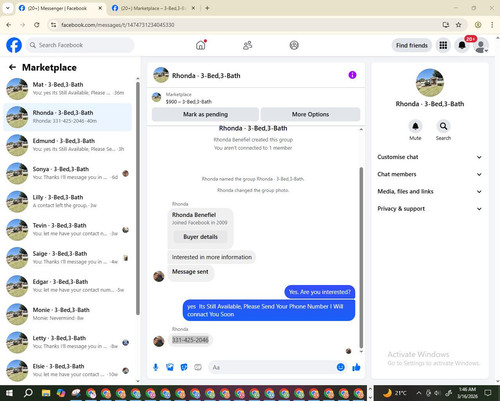Go back using the arrow next to Marketplace
Screen dimensions: 500x401
coord(12,67)
